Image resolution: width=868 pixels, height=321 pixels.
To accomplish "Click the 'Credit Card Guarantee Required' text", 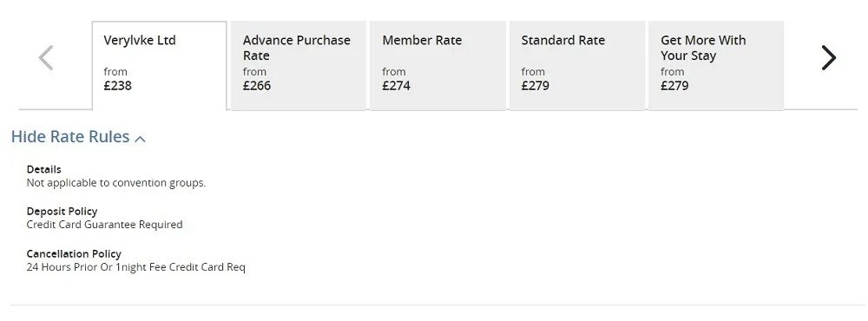I will tap(105, 225).
